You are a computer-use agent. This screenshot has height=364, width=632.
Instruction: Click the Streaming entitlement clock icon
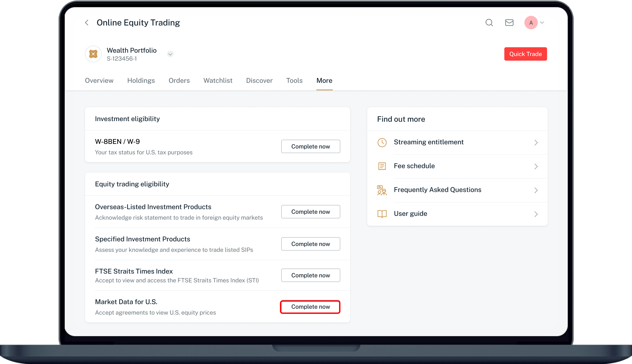(x=382, y=143)
